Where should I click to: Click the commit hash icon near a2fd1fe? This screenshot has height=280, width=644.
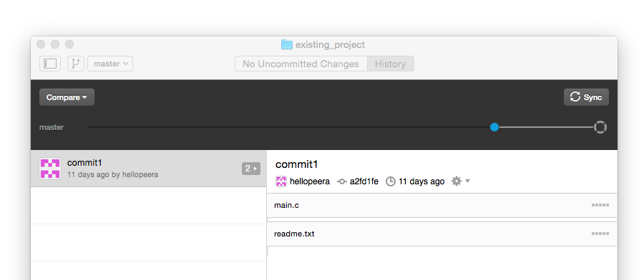[x=342, y=181]
